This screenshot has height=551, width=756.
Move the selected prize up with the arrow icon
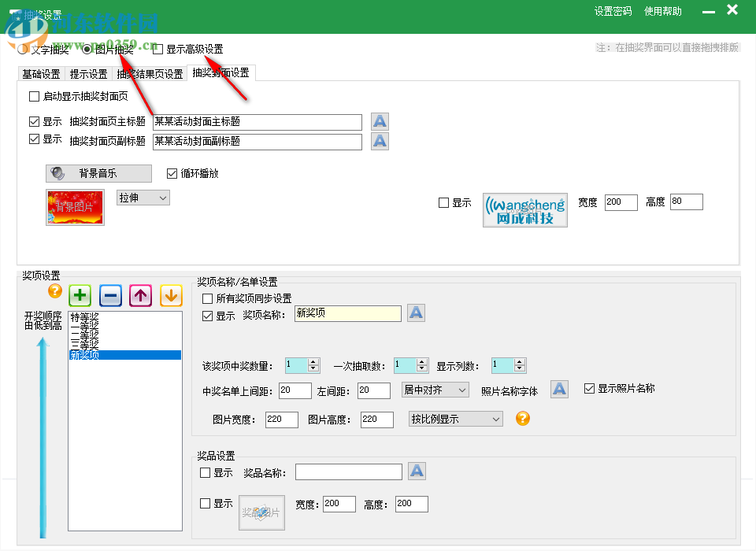point(140,295)
